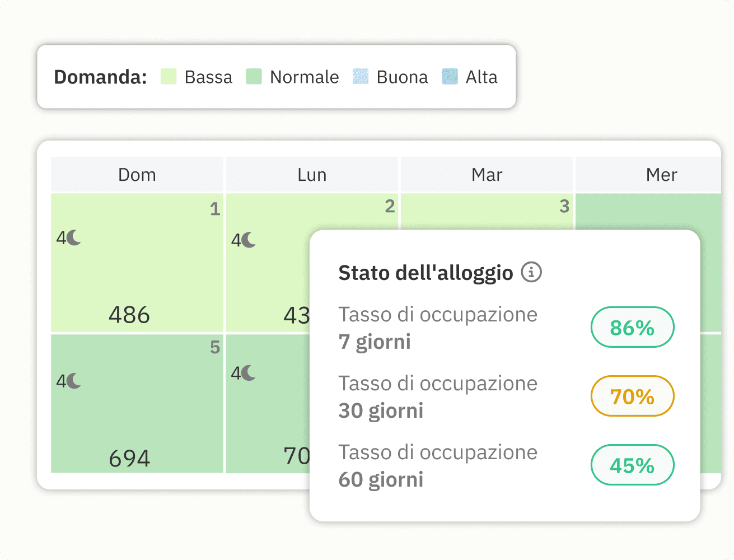Viewport: 734px width, 560px height.
Task: Select the 45% occupancy badge
Action: point(632,465)
